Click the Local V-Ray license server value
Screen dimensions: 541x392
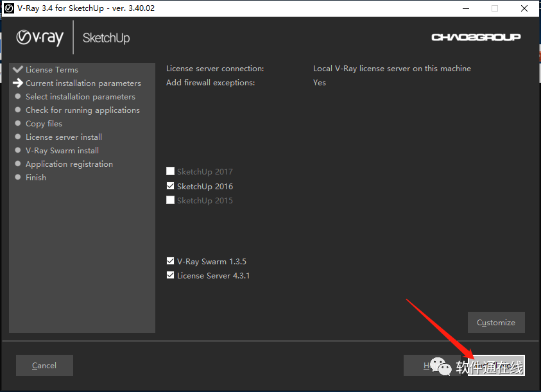(x=392, y=68)
